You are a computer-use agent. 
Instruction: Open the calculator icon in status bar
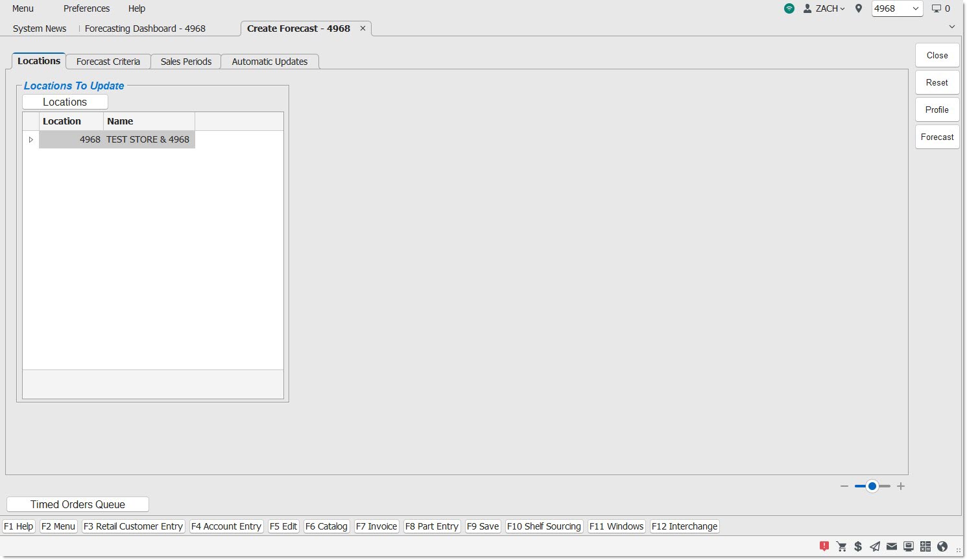(925, 546)
